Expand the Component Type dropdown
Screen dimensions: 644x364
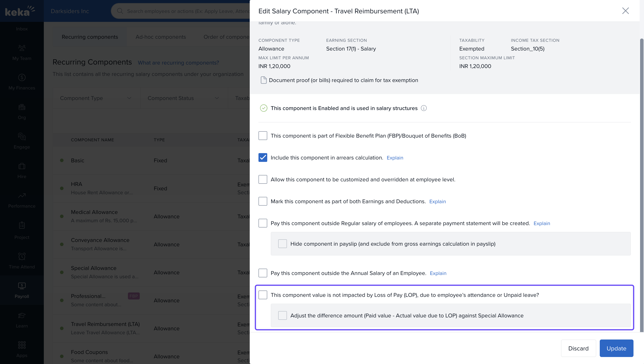(x=96, y=98)
